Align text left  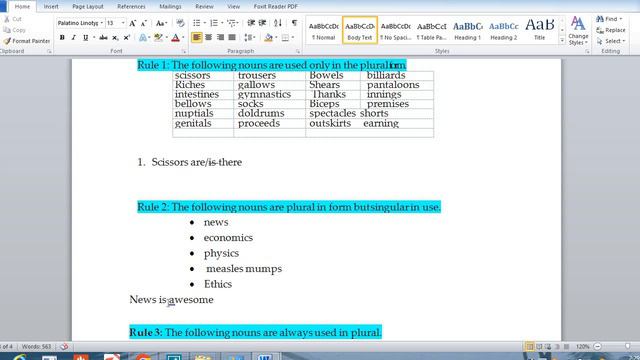pyautogui.click(x=197, y=38)
